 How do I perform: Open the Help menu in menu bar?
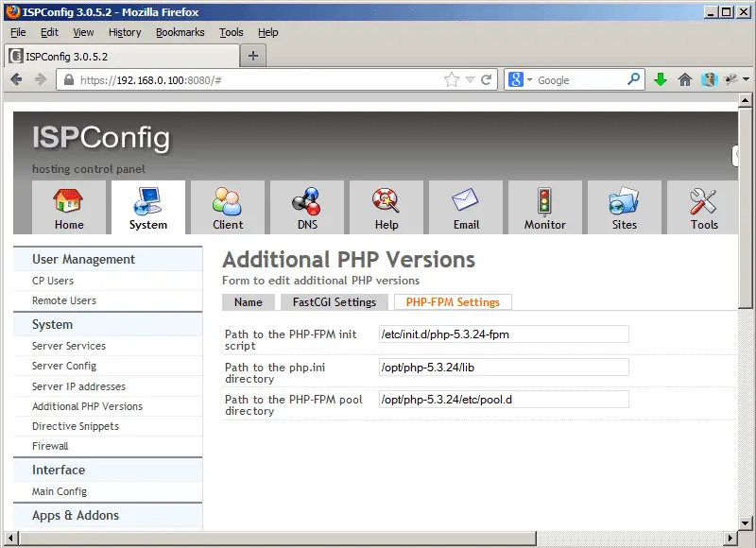(x=267, y=32)
